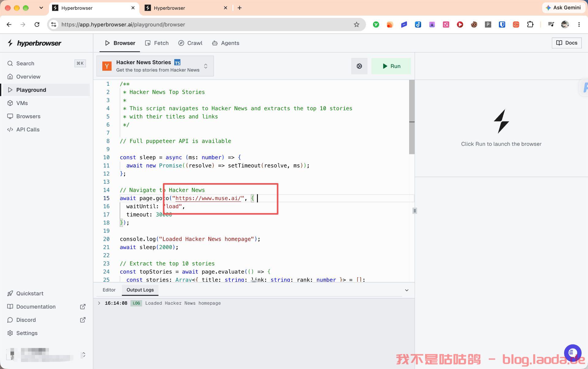The image size is (588, 369).
Task: Open Chrome three-dot menu
Action: click(579, 24)
